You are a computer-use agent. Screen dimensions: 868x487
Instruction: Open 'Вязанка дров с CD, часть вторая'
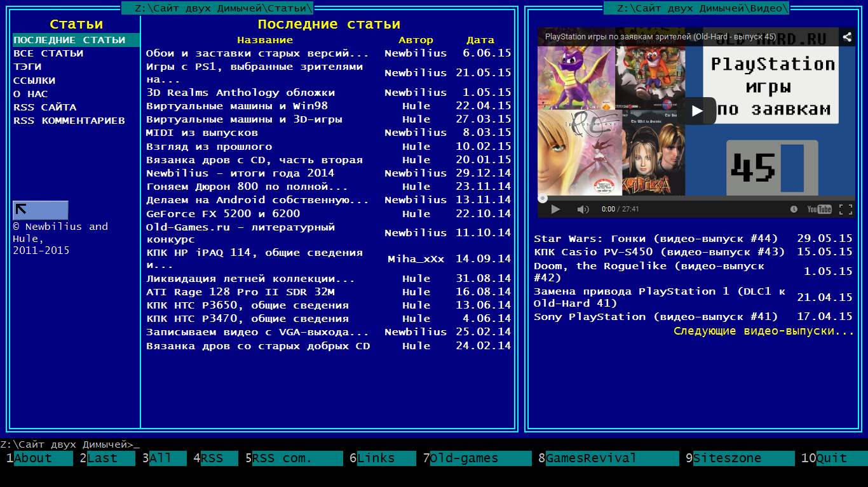(x=254, y=160)
